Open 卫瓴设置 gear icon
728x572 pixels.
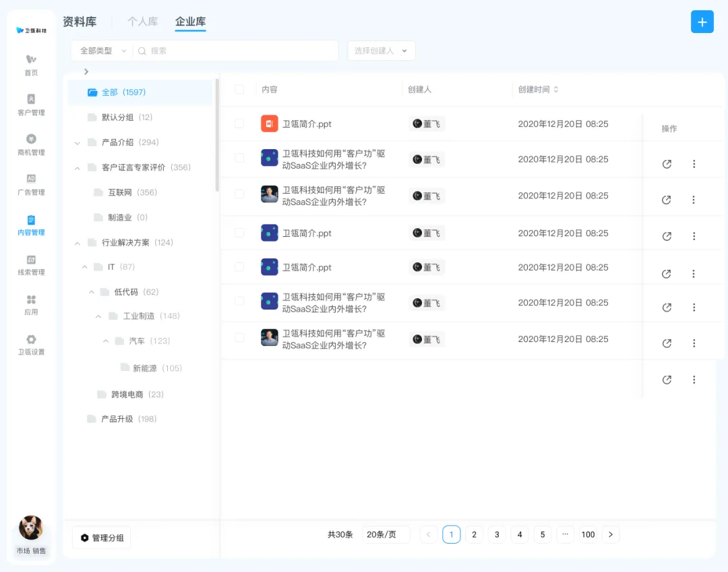pos(31,344)
